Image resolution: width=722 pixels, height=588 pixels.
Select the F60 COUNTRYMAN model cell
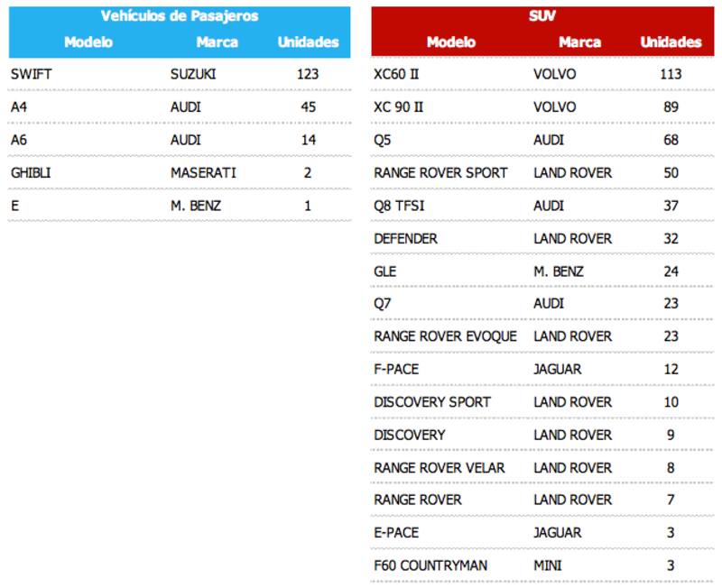point(430,565)
